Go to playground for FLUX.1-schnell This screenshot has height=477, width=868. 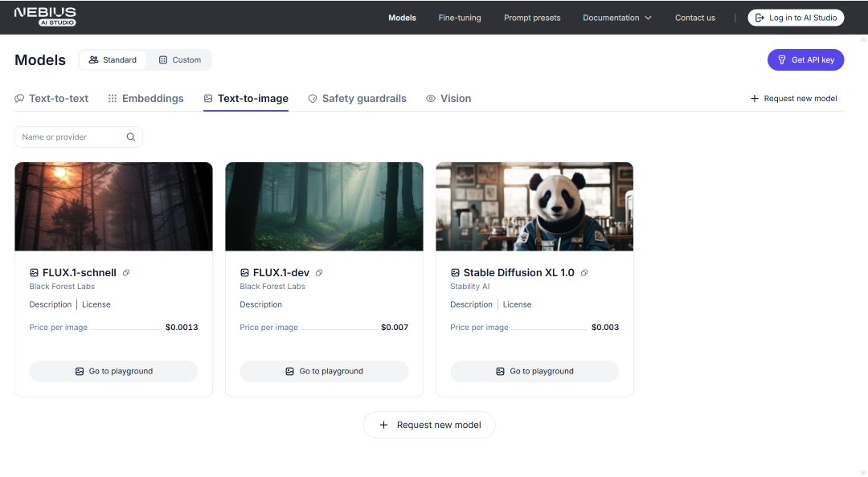(113, 371)
